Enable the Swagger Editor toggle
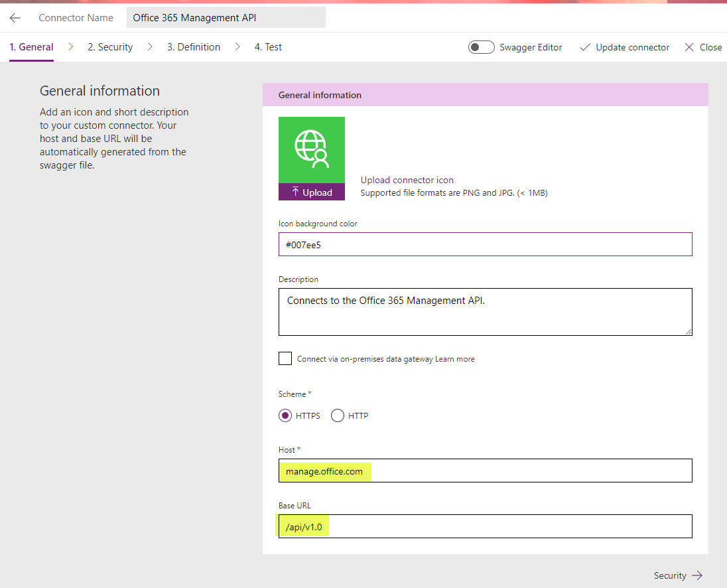 pyautogui.click(x=481, y=47)
